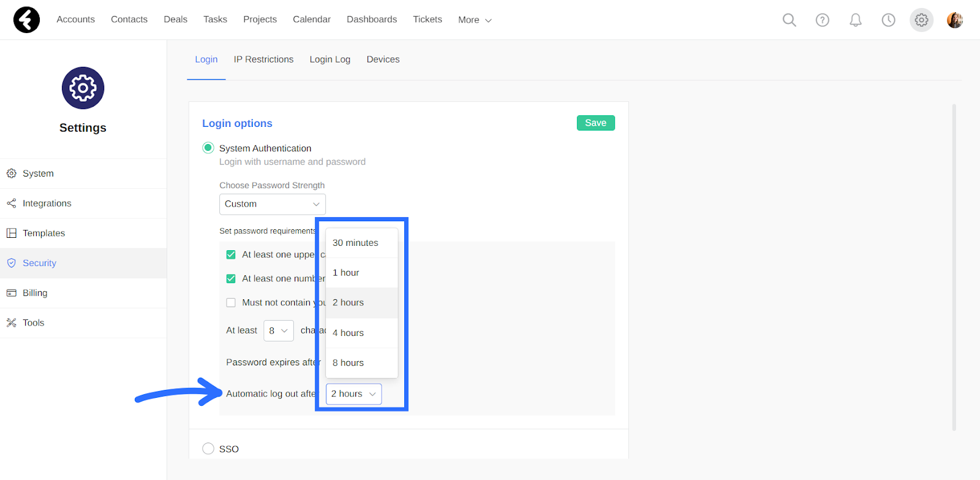Viewport: 980px width, 480px height.
Task: Go to Accounts in top navigation
Action: pos(76,20)
